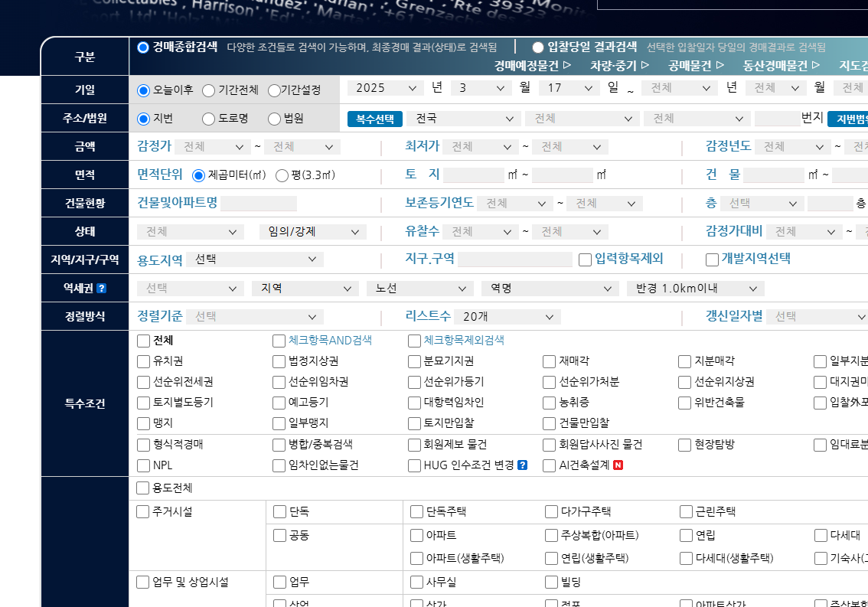Open the 임의/강제 status dropdown
Image resolution: width=868 pixels, height=607 pixels.
pos(313,232)
